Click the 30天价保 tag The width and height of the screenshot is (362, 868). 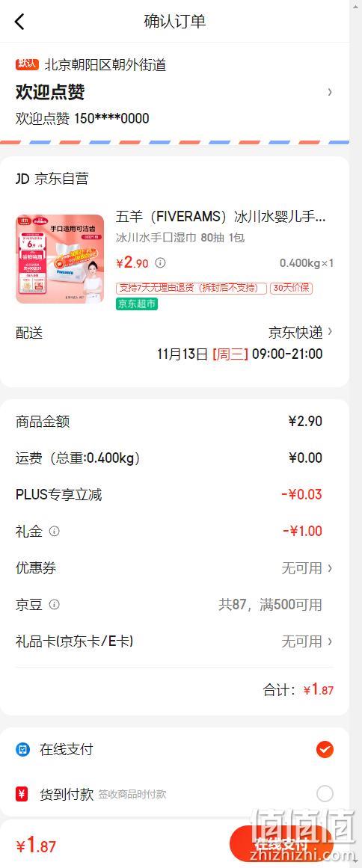coord(291,289)
